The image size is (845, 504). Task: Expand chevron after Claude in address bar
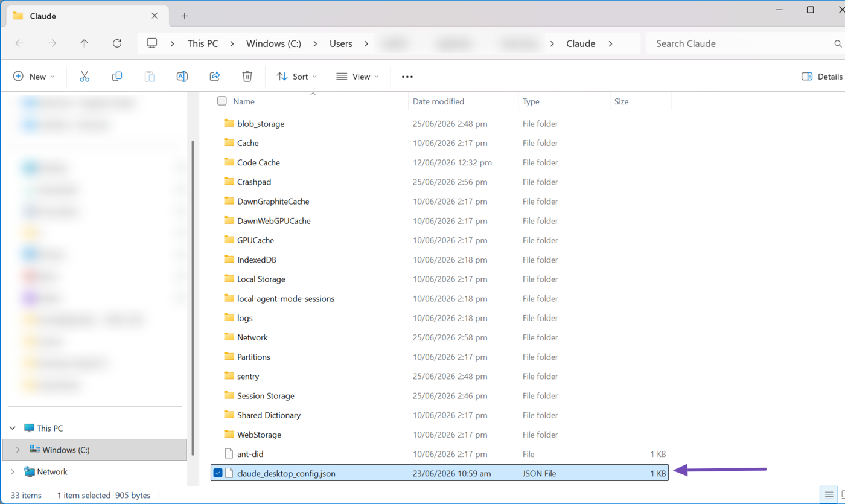point(610,43)
